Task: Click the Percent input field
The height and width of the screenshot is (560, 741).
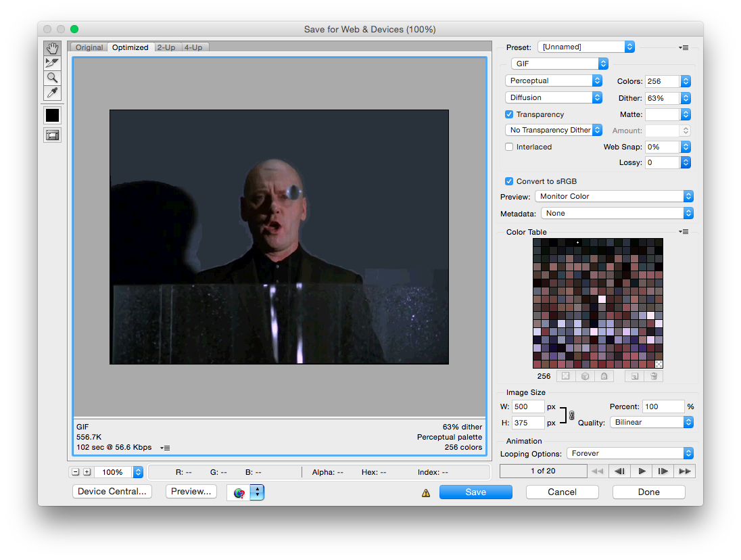Action: coord(663,406)
